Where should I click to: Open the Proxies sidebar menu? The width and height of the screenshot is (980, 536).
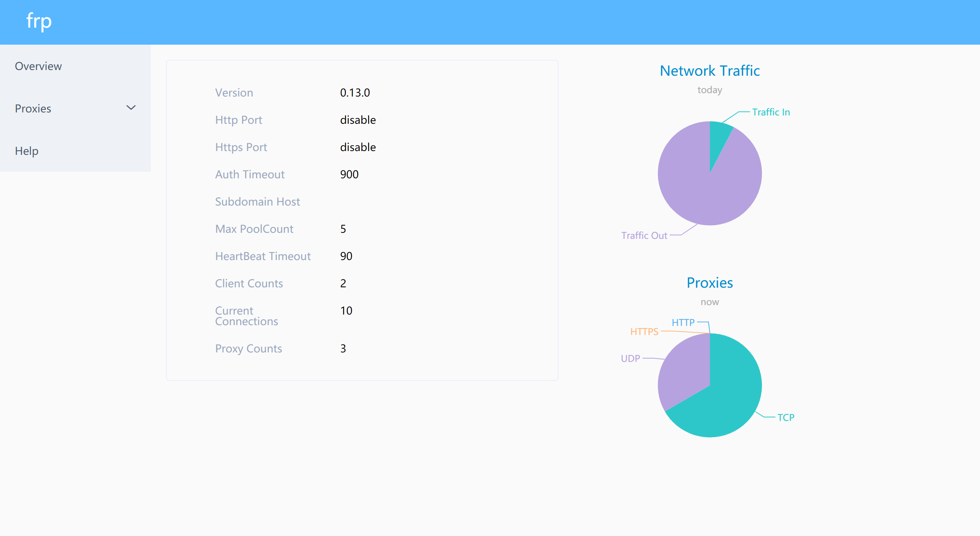33,108
